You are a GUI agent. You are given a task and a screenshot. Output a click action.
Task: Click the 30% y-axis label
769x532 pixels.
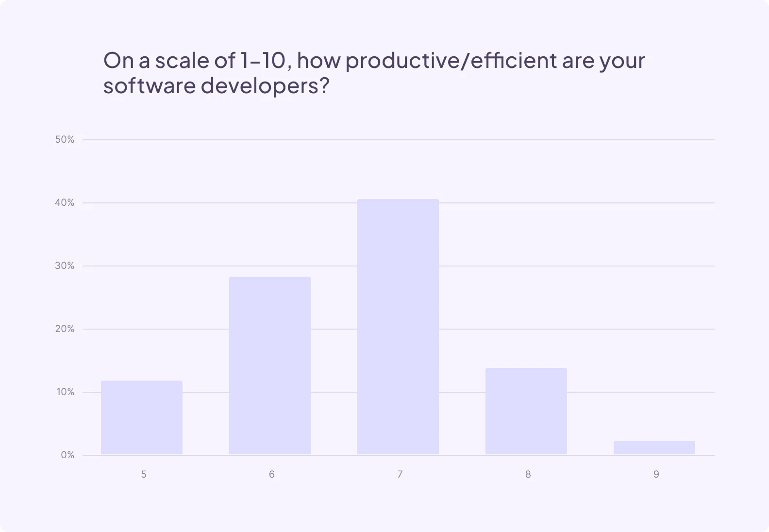pyautogui.click(x=65, y=266)
